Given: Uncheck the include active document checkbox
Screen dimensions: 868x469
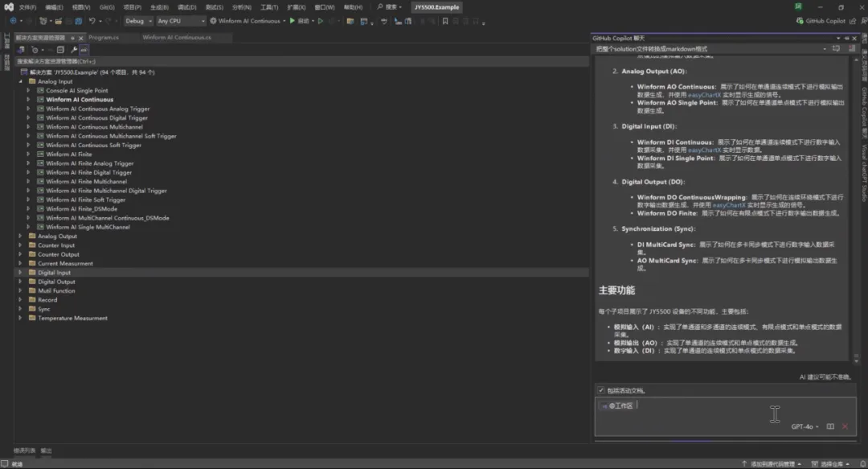Looking at the screenshot, I should [600, 390].
